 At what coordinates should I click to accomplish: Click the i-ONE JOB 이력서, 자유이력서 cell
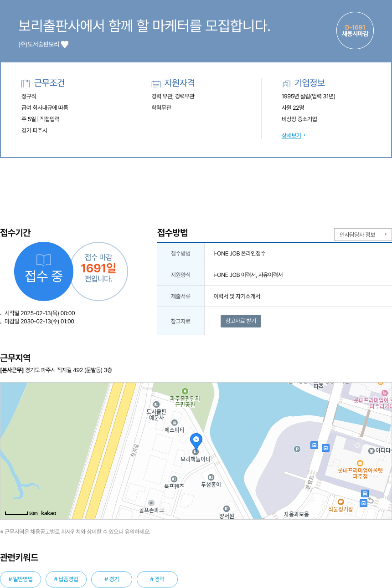tap(298, 275)
